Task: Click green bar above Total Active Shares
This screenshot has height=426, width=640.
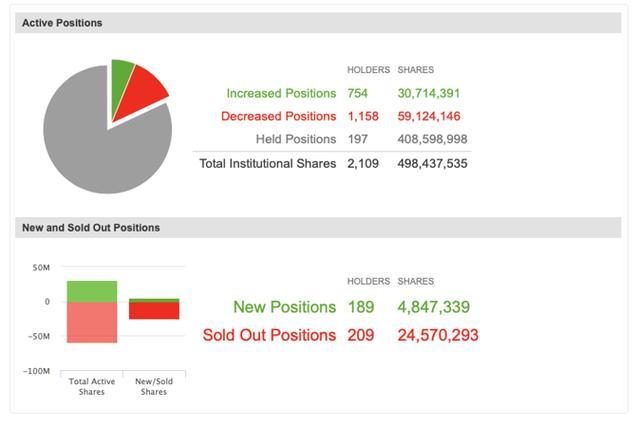Action: 92,291
